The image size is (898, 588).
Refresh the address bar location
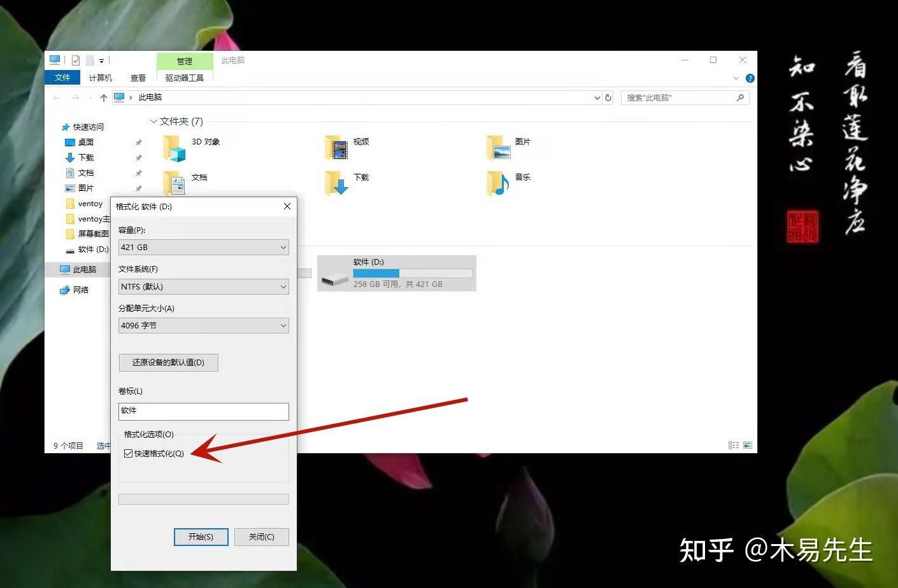pos(608,97)
